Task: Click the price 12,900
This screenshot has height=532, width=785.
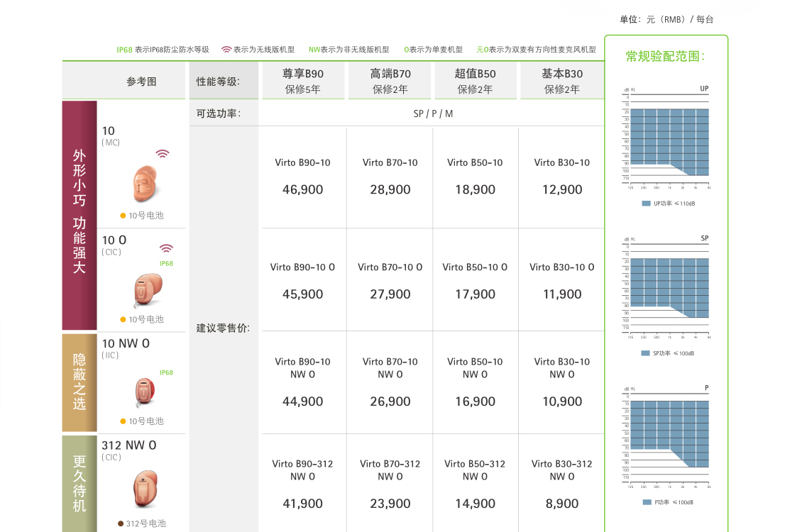Action: pyautogui.click(x=562, y=189)
